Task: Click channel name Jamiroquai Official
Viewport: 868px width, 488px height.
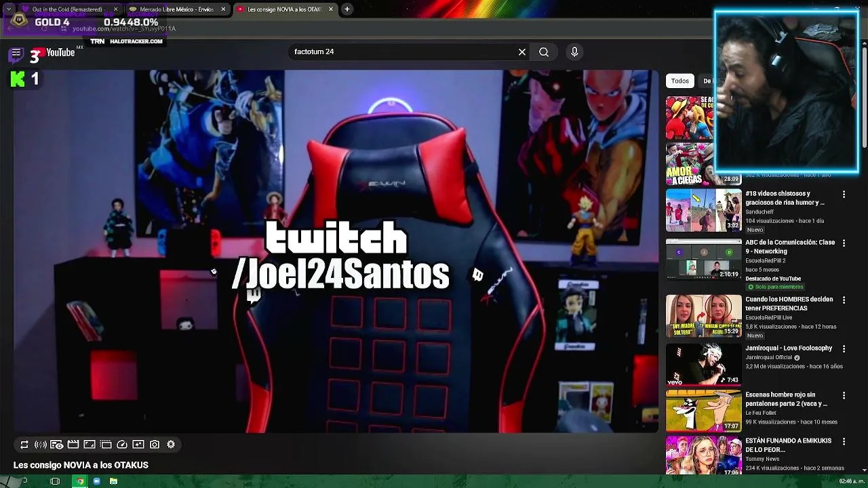Action: [x=770, y=358]
